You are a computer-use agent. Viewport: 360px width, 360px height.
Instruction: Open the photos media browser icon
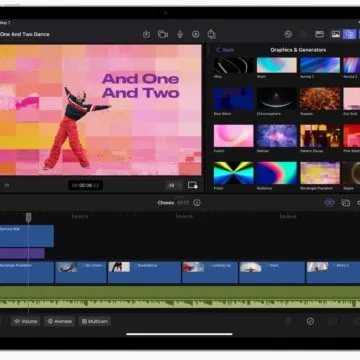coord(336,34)
